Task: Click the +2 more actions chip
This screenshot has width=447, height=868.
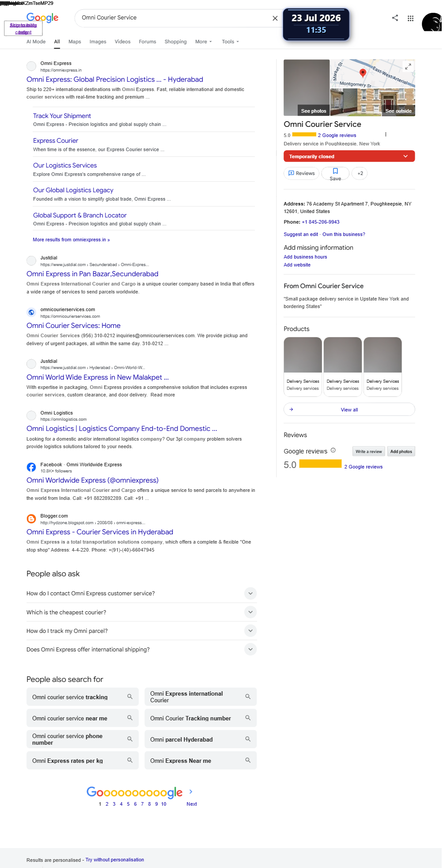Action: tap(360, 173)
